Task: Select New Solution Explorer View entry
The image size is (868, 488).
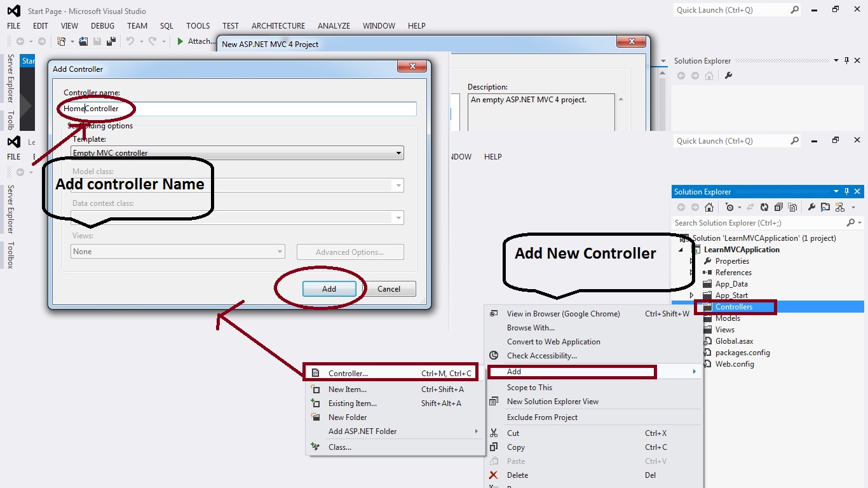Action: pyautogui.click(x=593, y=402)
